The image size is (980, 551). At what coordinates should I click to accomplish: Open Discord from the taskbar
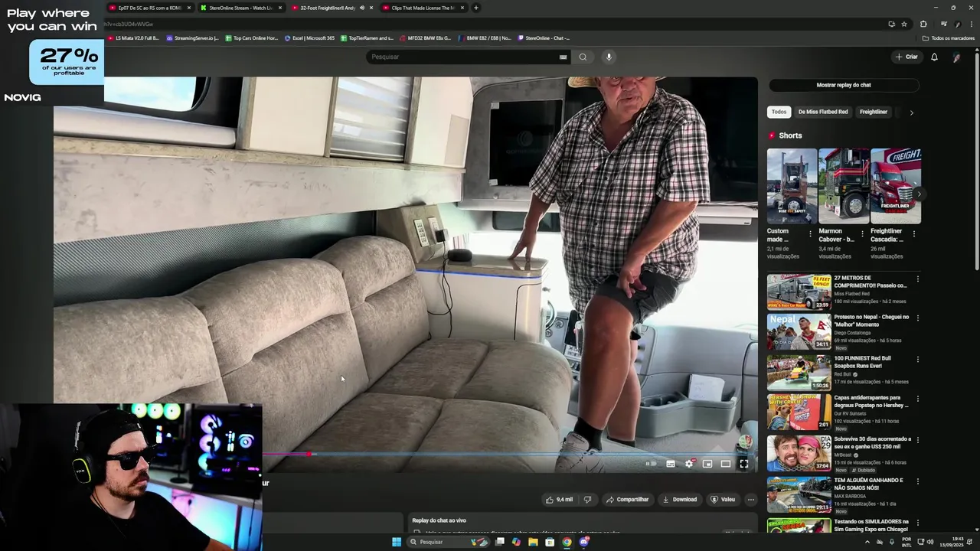[583, 542]
